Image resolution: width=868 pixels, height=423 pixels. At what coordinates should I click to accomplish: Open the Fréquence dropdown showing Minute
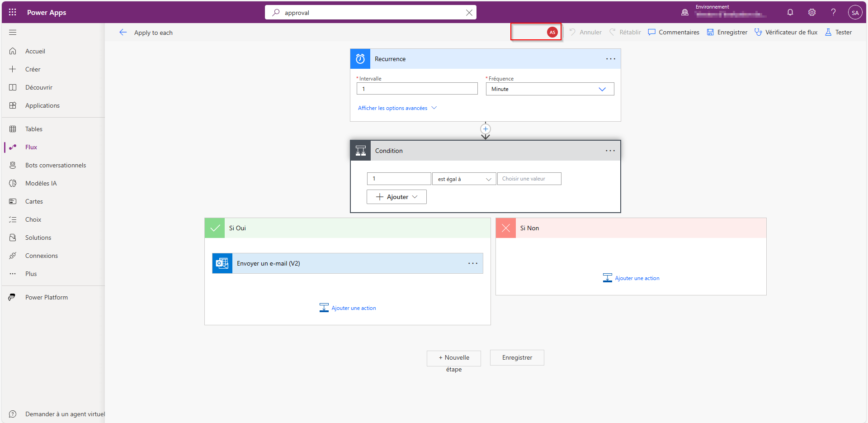[x=550, y=89]
